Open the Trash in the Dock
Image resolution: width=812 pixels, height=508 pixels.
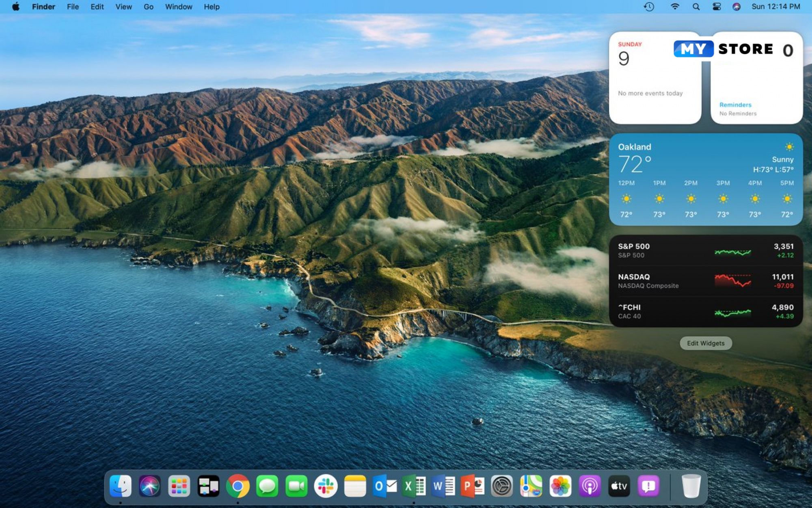tap(691, 486)
